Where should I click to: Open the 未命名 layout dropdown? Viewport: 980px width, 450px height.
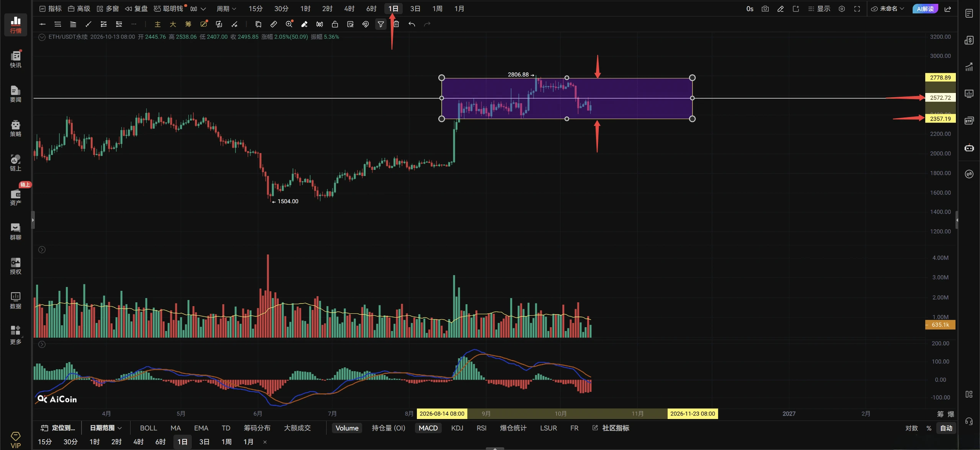click(887, 8)
